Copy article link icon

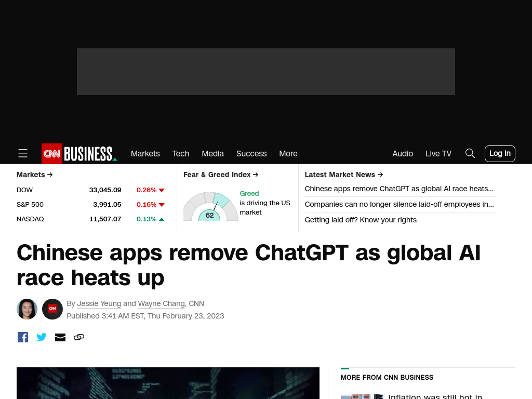pyautogui.click(x=79, y=337)
